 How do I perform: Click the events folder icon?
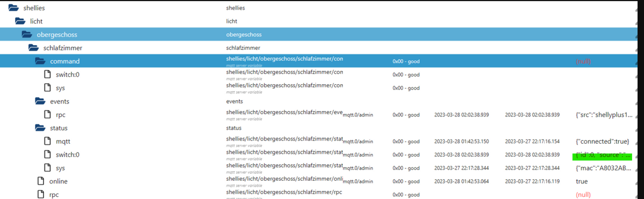(40, 101)
